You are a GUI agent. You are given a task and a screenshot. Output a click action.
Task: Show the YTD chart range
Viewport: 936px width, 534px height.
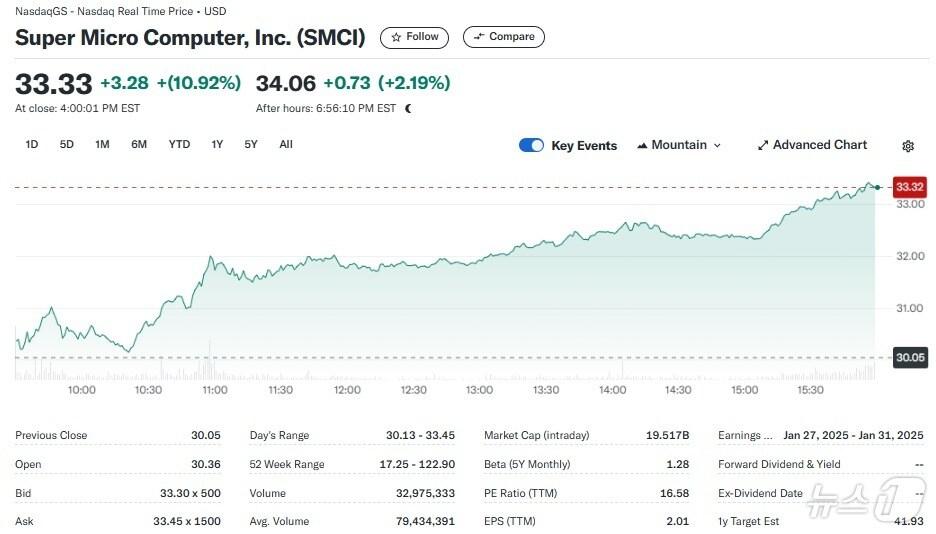179,144
